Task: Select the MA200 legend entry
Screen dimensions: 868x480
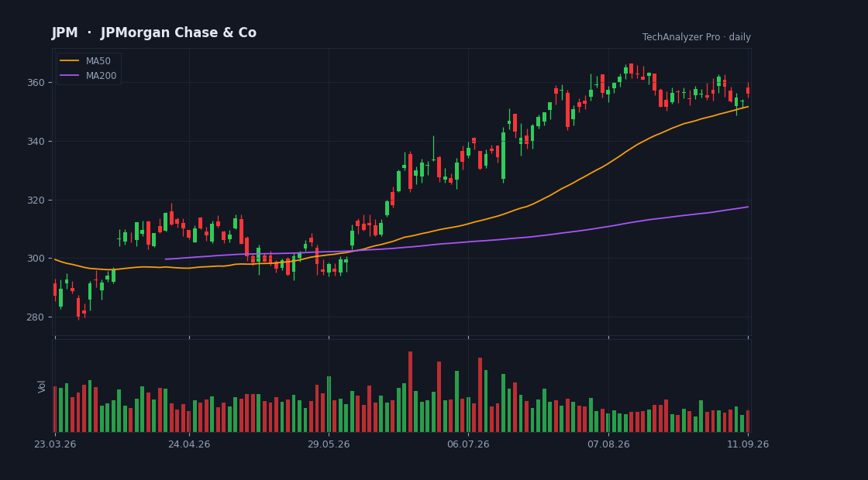Action: [x=88, y=76]
